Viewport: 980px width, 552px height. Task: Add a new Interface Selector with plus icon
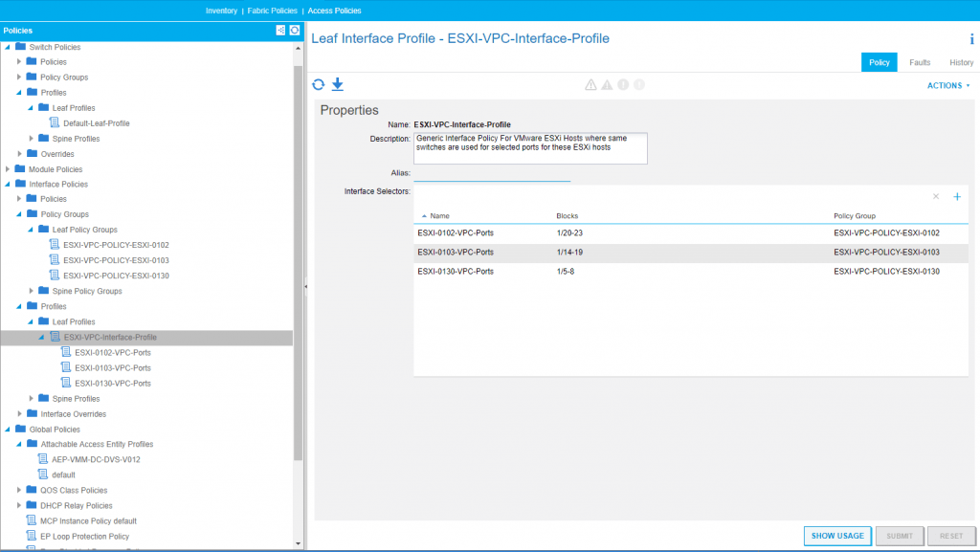click(957, 196)
